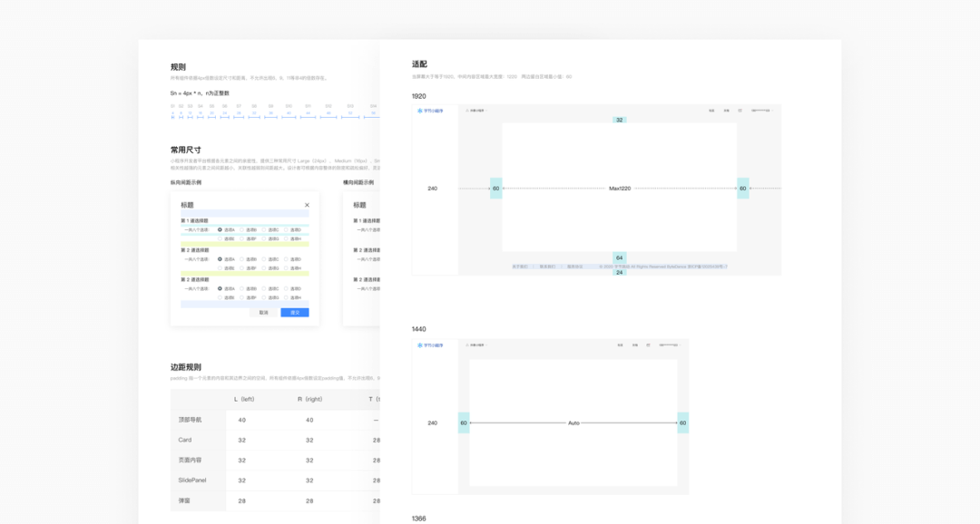Close the 标题 dialog with the X icon
Image resolution: width=980 pixels, height=524 pixels.
click(307, 205)
